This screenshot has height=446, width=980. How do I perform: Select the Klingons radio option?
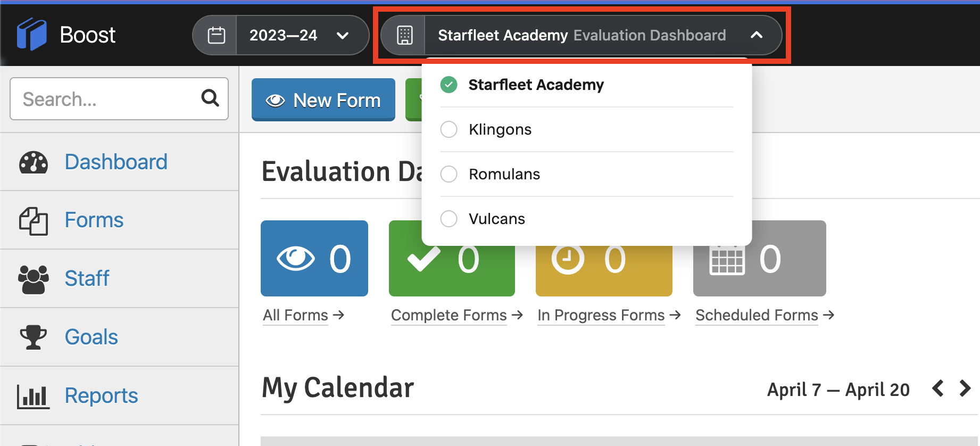click(449, 129)
